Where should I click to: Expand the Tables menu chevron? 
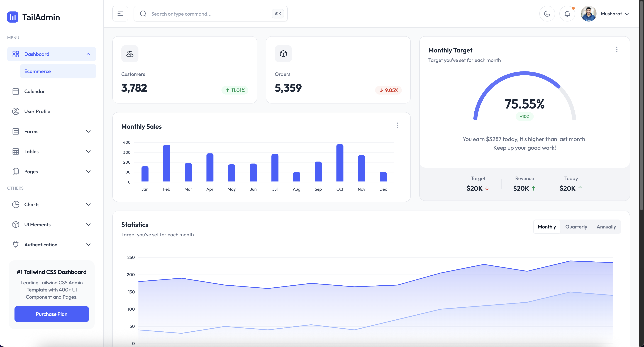(88, 151)
